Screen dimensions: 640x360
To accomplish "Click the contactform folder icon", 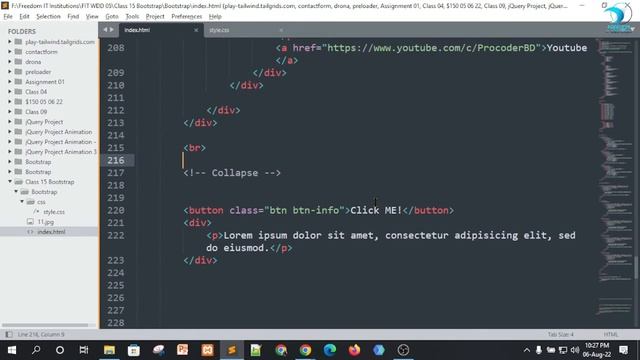I will [18, 52].
